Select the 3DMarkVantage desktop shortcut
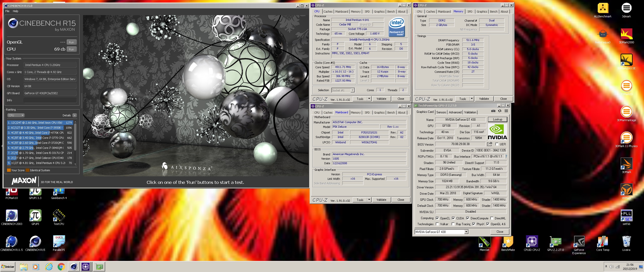This screenshot has width=644, height=272. (x=626, y=114)
